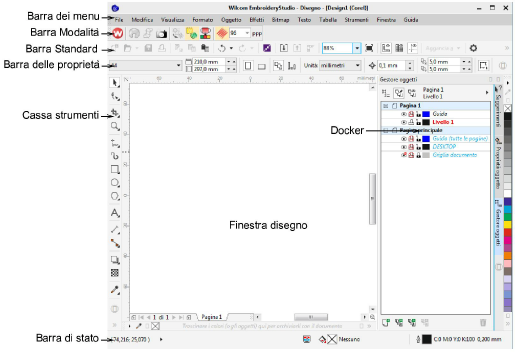Click the camera icon in Barra Modalità
The image size is (518, 363).
coord(161,33)
